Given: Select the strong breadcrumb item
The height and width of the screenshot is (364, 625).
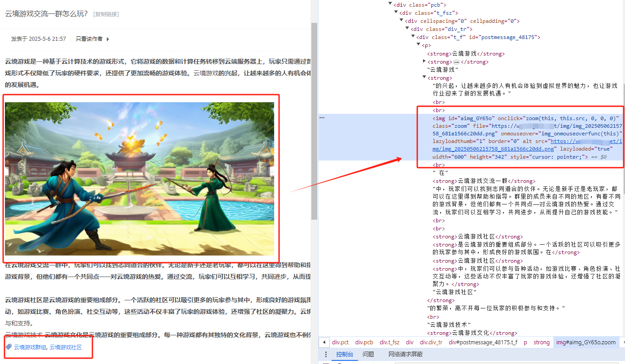Looking at the screenshot, I should pyautogui.click(x=542, y=342).
